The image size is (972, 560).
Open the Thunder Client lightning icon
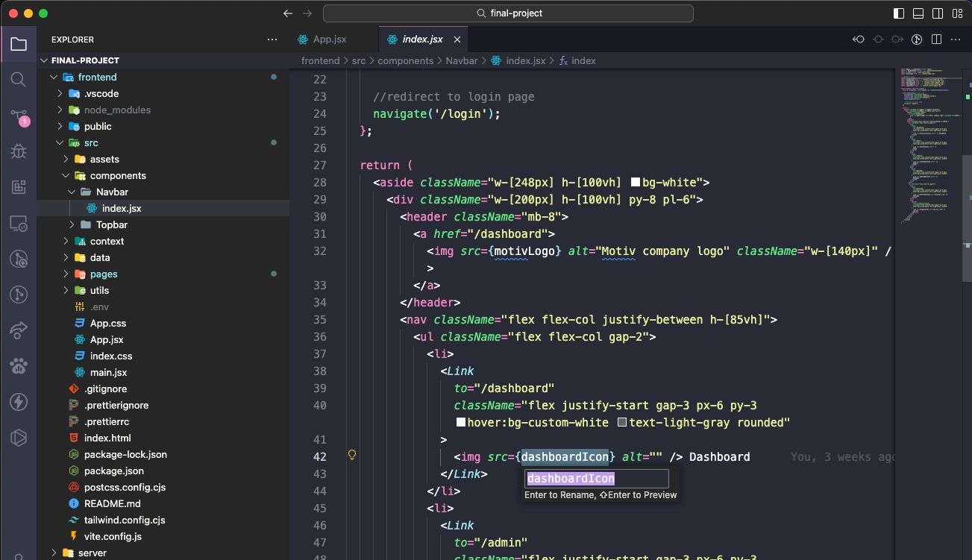[x=19, y=402]
